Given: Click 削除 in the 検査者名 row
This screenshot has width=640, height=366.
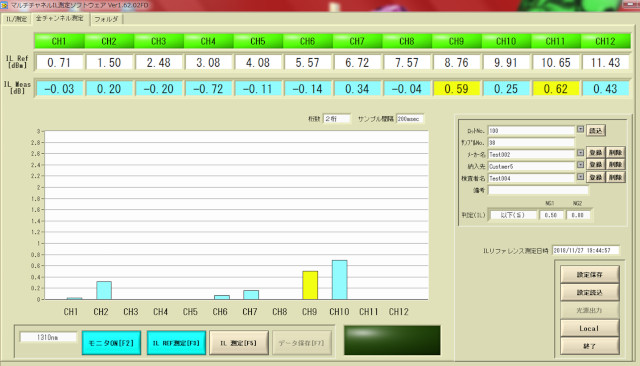Looking at the screenshot, I should [615, 177].
